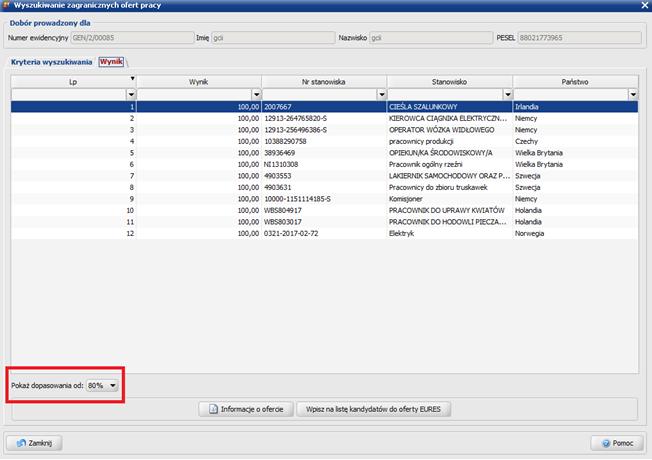Sort by the Lp column header
Viewport: 652px width, 460px height.
click(73, 82)
